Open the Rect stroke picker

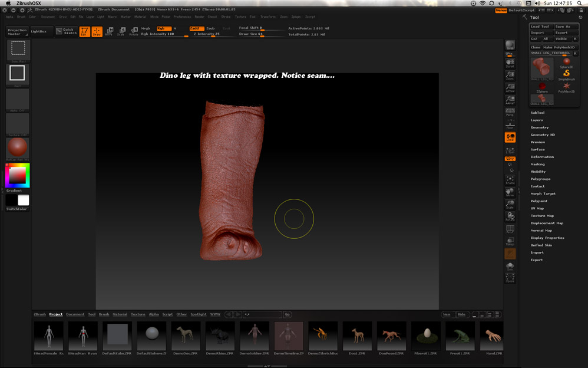[x=18, y=75]
